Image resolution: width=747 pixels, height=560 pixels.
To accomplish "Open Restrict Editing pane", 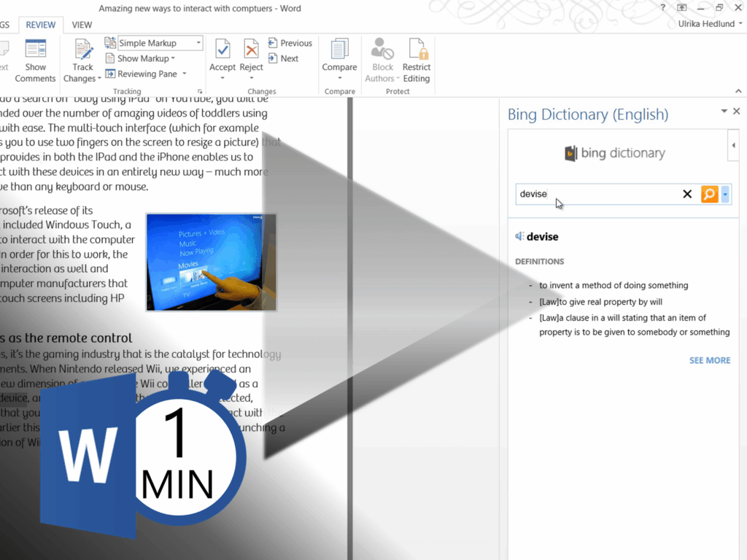I will tap(417, 61).
